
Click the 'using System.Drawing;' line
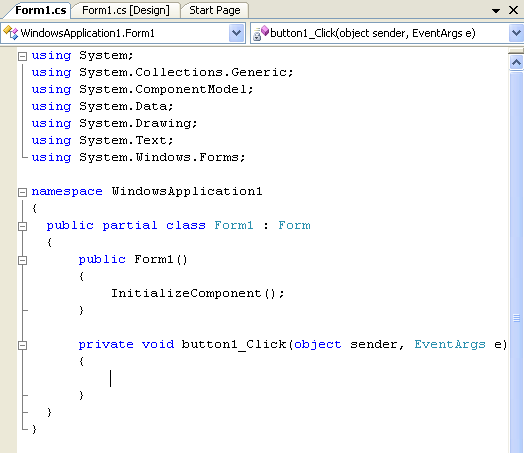114,124
